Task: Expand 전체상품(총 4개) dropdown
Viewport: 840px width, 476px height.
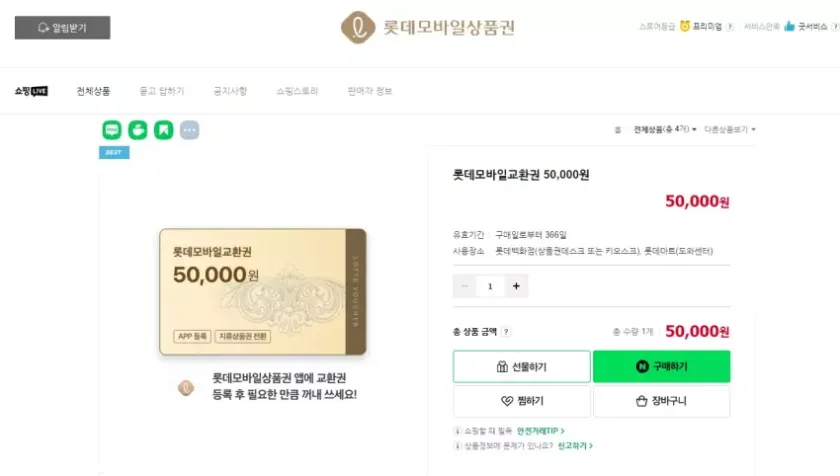Action: 661,129
